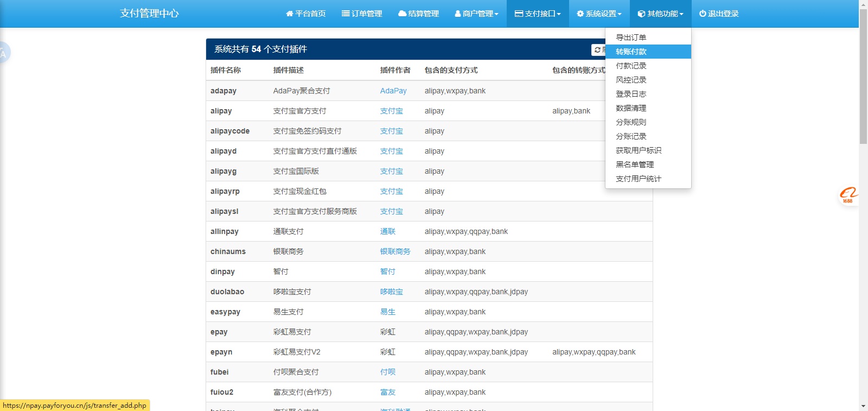Click transfer methods alipay,bank cell
Image resolution: width=868 pixels, height=411 pixels.
click(571, 111)
